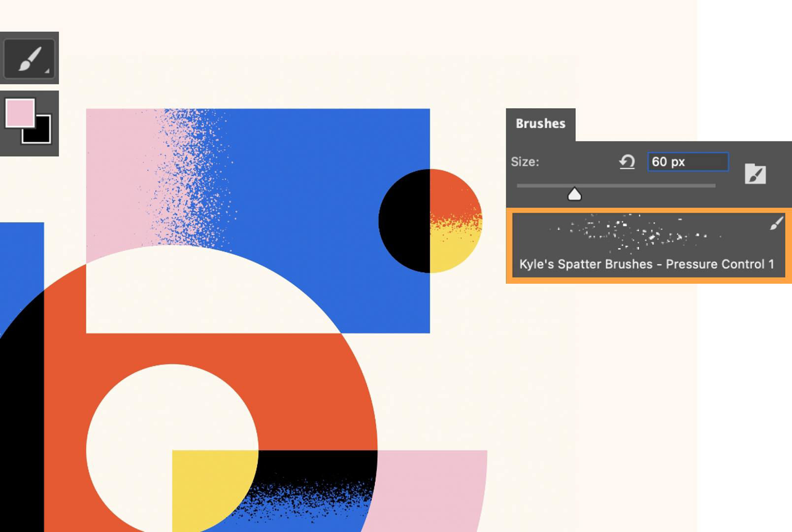Open the Size value field dropdown area
792x532 pixels.
tap(688, 162)
